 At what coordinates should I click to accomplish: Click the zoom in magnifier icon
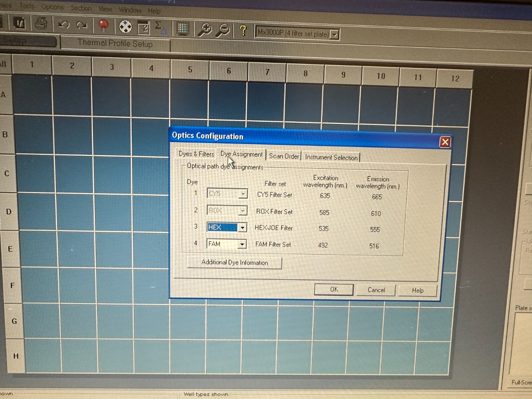(x=205, y=30)
